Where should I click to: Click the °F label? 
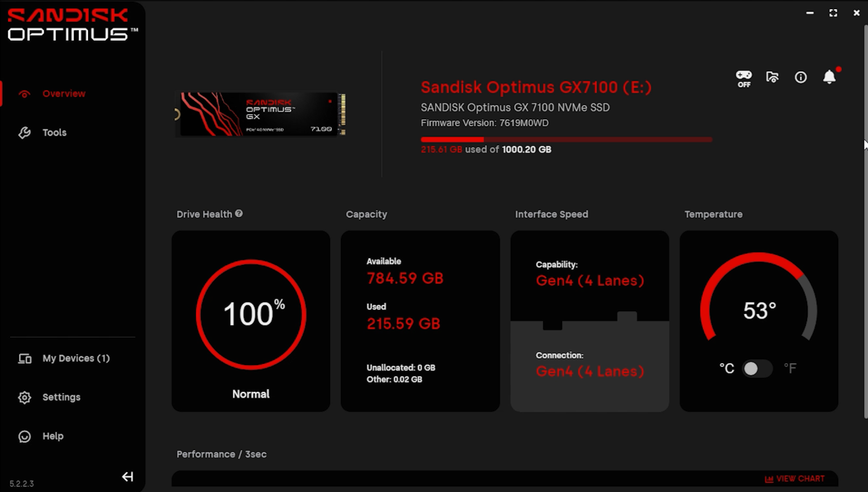tap(790, 369)
